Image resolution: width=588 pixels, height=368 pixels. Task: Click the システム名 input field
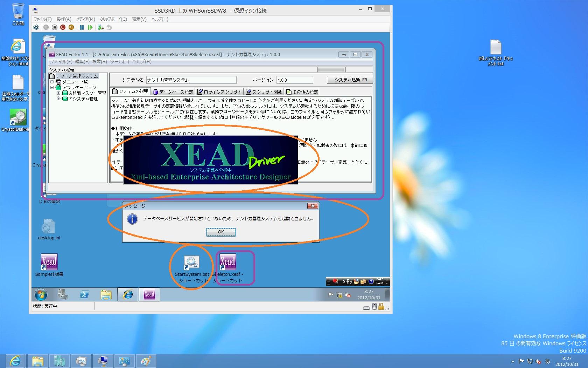pos(191,80)
